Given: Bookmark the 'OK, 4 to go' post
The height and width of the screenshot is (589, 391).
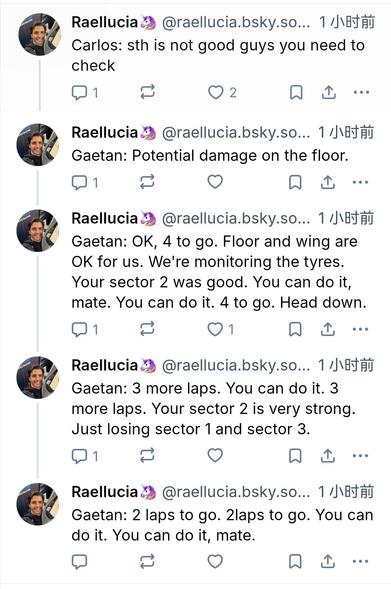Looking at the screenshot, I should (295, 329).
